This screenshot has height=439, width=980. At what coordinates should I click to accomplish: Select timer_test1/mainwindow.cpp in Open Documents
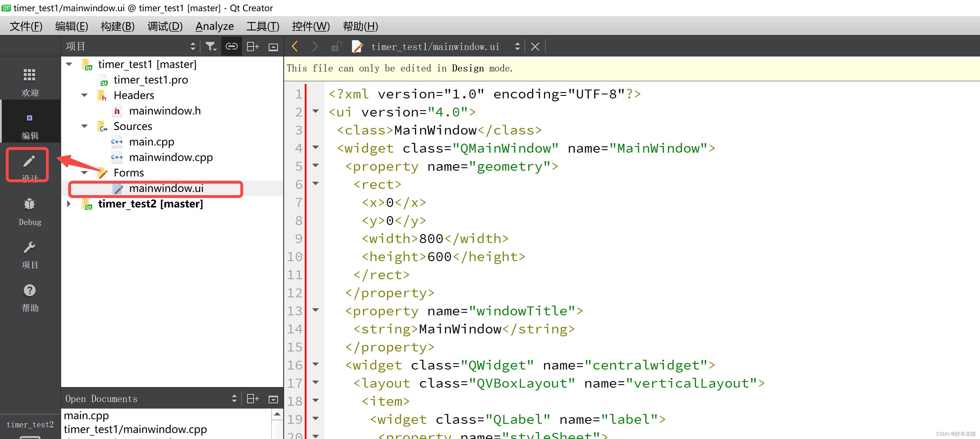(135, 429)
